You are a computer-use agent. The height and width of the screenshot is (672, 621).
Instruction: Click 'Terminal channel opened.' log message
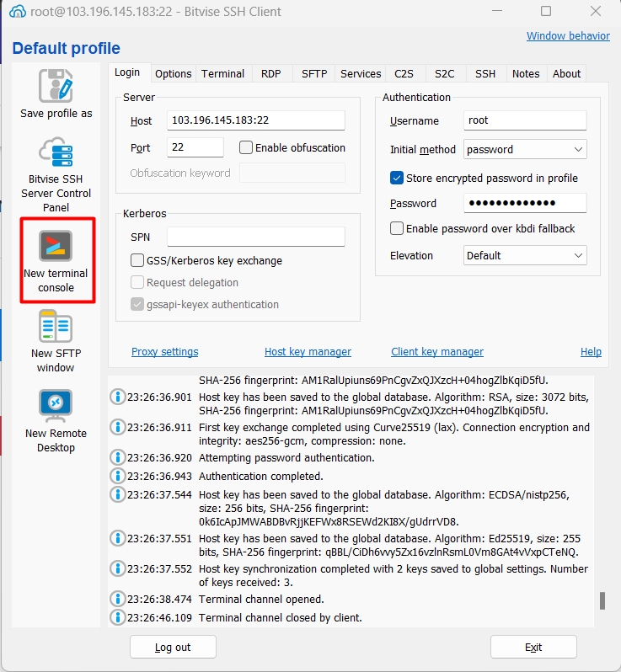(261, 599)
